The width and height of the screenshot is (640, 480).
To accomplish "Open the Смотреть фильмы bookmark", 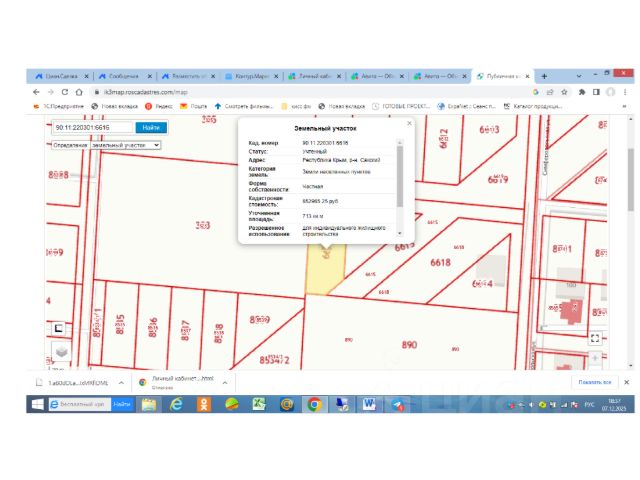I will click(244, 106).
